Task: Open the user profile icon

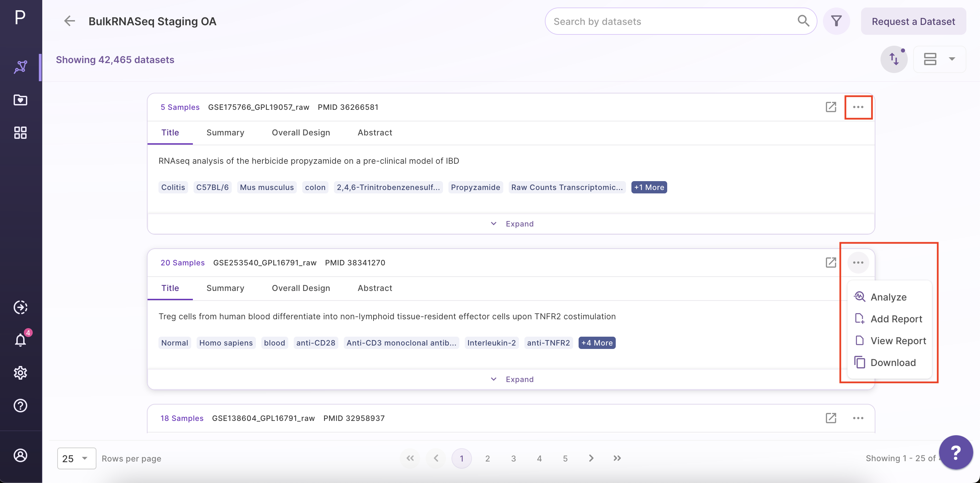Action: (x=20, y=455)
